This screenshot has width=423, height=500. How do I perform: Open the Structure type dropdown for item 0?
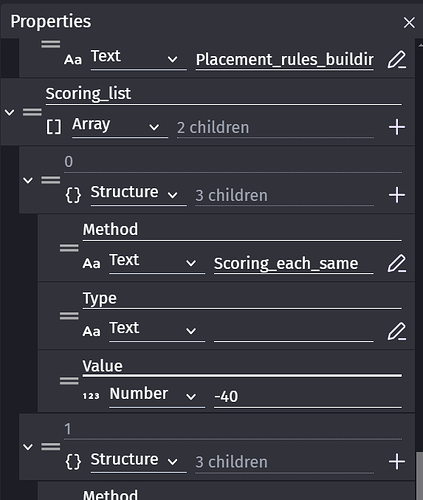coord(138,195)
